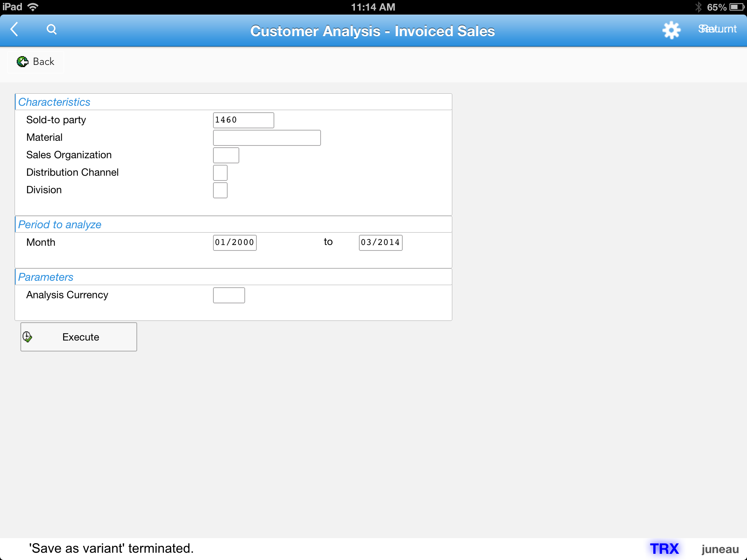
Task: Click the green Back arrow icon
Action: point(23,62)
